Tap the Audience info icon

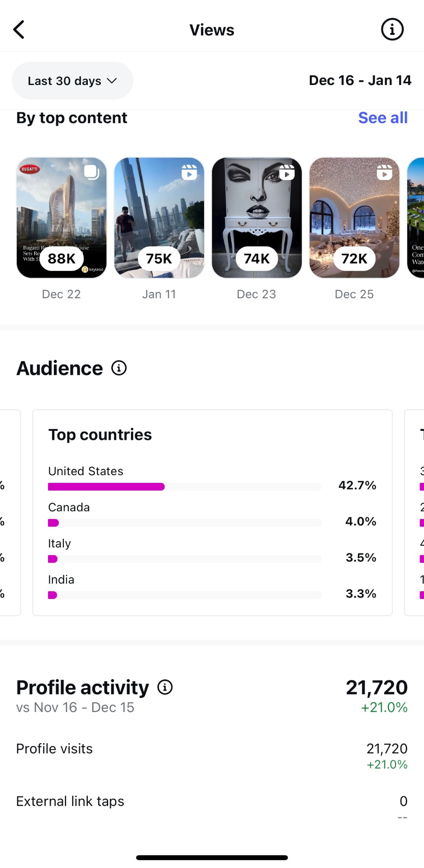[x=119, y=368]
